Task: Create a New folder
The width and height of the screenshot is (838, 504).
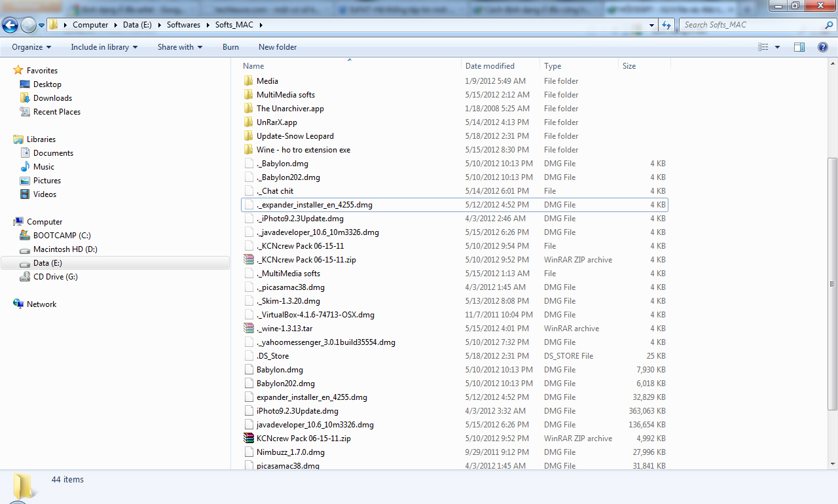Action: [278, 47]
